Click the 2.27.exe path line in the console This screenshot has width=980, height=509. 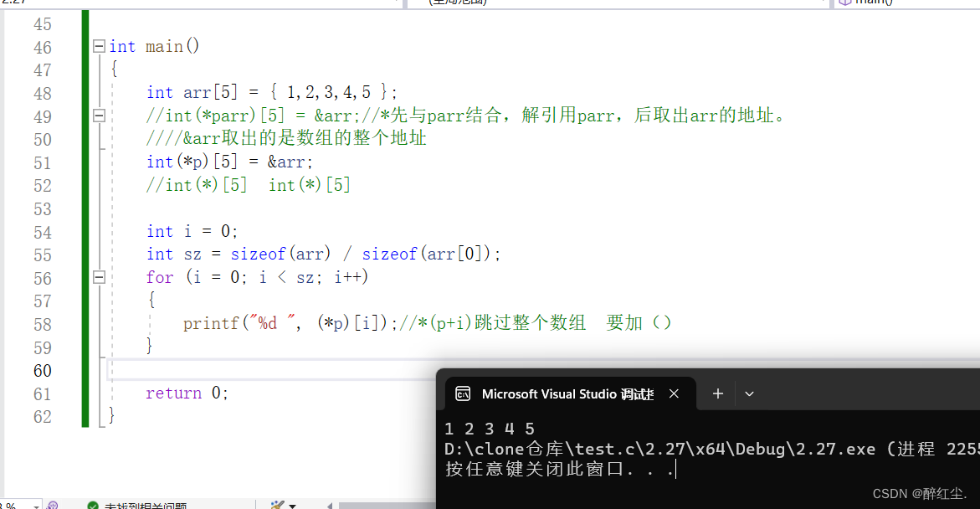[x=712, y=449]
